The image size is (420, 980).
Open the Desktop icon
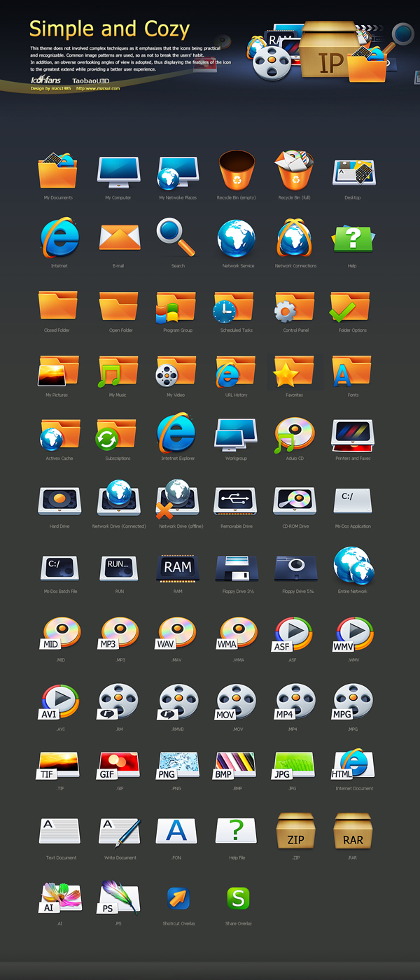click(x=353, y=172)
